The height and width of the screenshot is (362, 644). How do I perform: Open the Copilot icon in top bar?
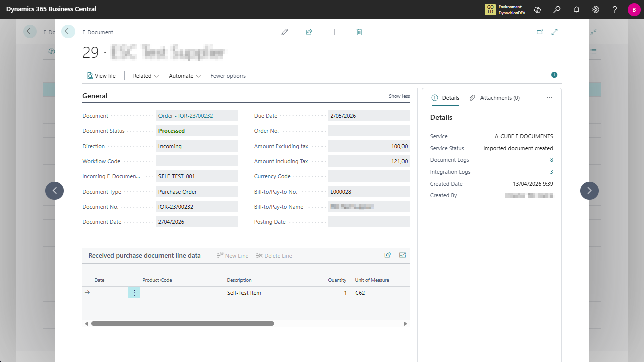click(x=537, y=9)
